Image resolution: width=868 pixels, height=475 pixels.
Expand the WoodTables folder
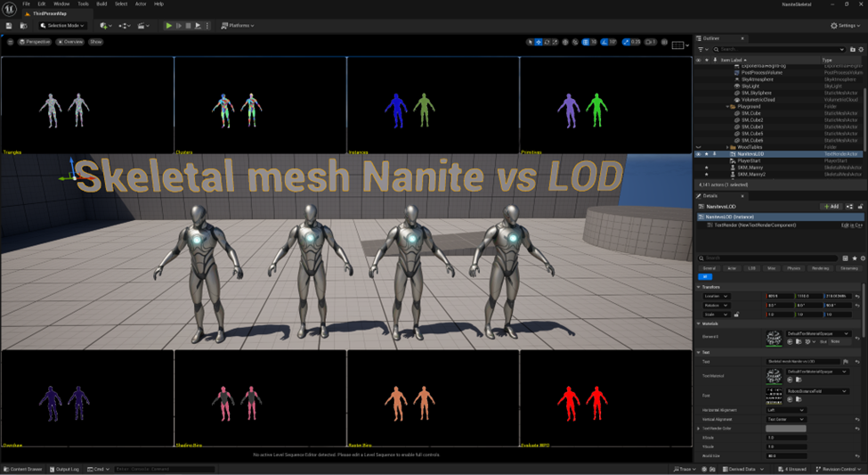[x=727, y=147]
